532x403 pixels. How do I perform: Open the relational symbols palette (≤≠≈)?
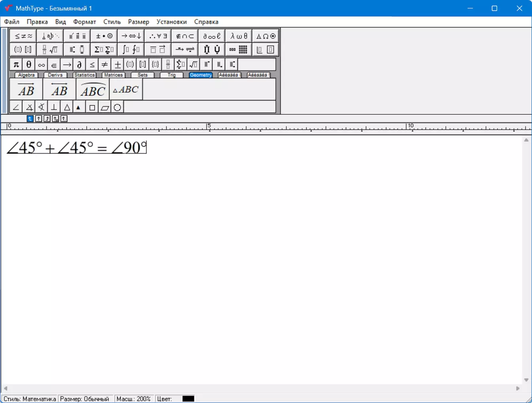click(23, 36)
